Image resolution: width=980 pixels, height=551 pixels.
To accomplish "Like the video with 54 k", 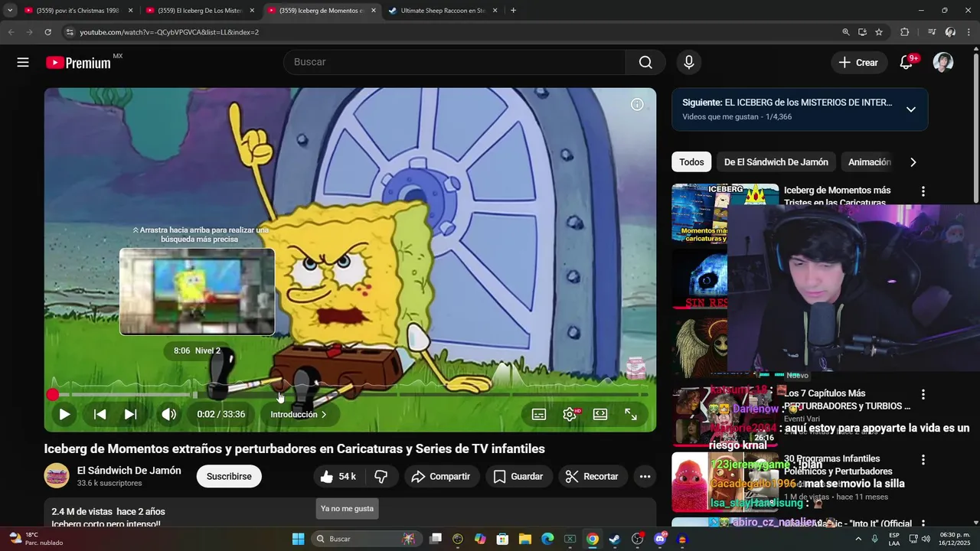I will coord(338,477).
